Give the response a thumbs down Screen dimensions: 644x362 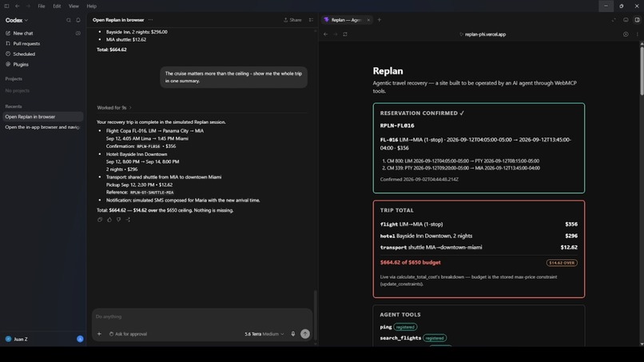coord(119,220)
